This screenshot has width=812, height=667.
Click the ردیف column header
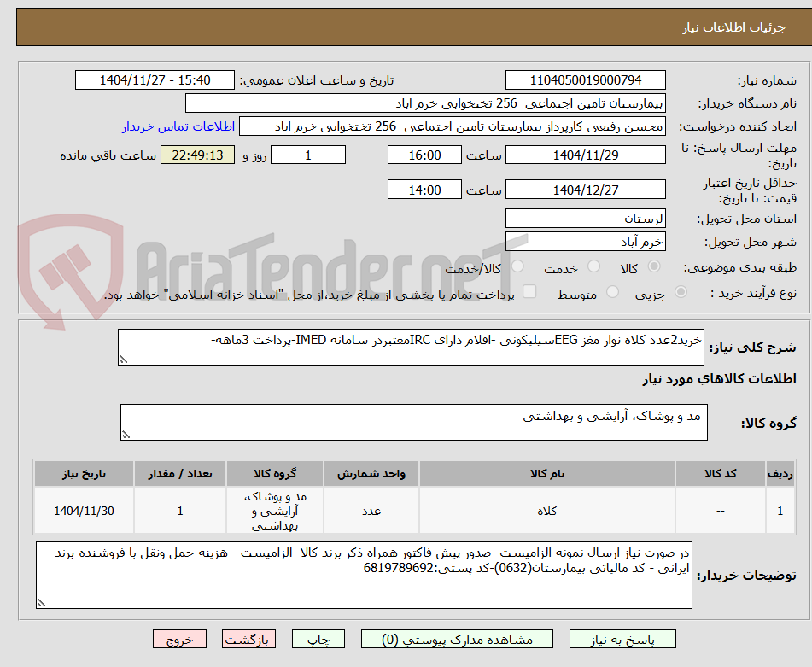pos(780,473)
